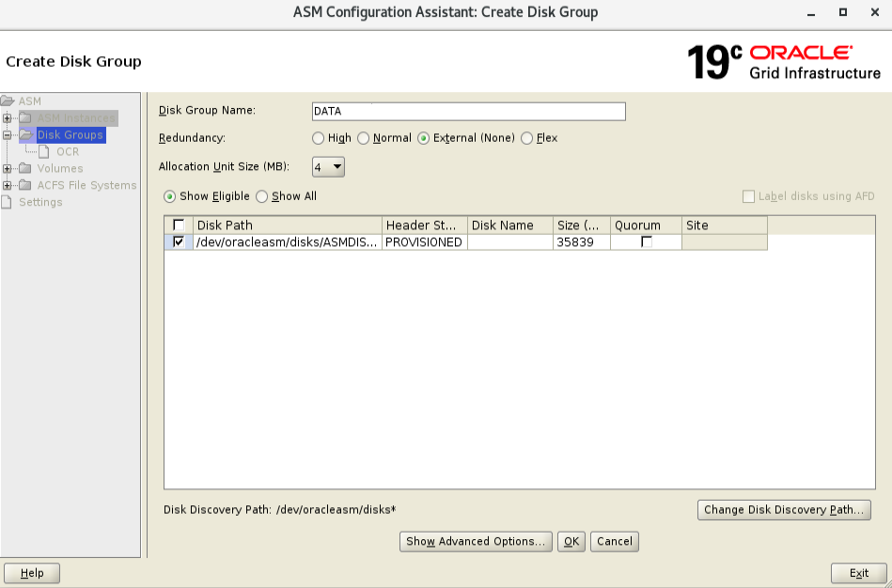892x588 pixels.
Task: Confirm disk group creation with OK
Action: (571, 541)
